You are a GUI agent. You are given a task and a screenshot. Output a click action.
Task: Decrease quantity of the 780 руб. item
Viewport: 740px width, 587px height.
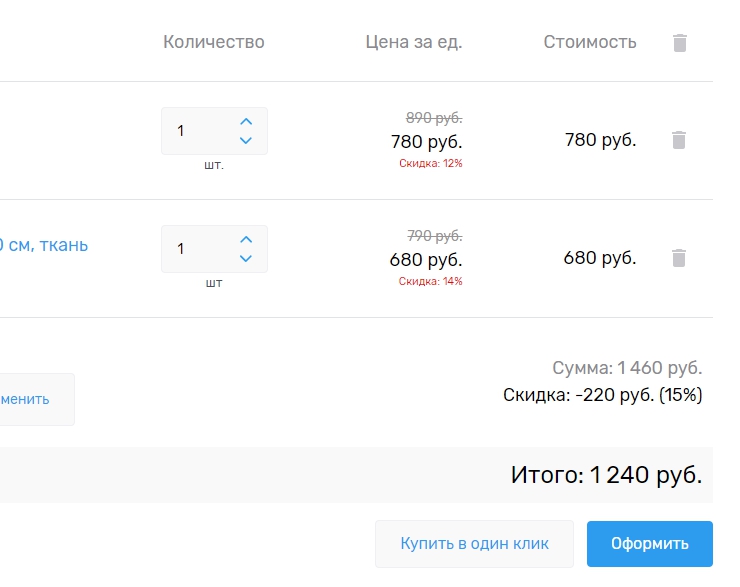click(x=246, y=141)
